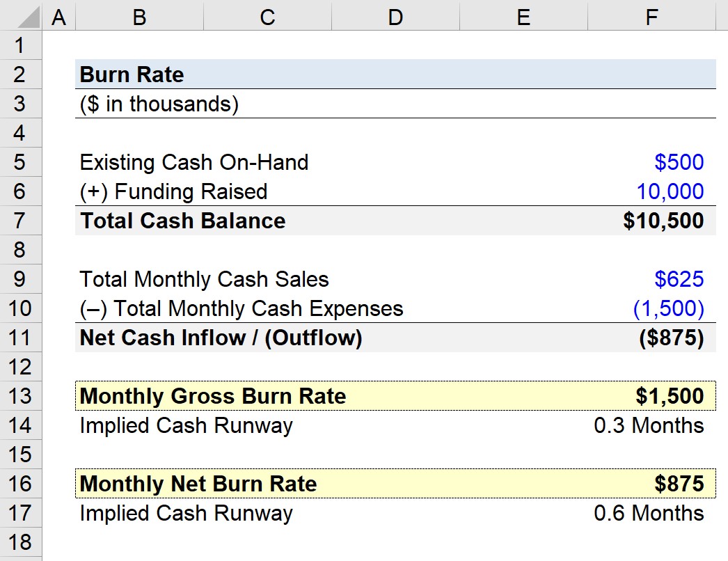The image size is (728, 561).
Task: Select row 13 header
Action: (21, 396)
